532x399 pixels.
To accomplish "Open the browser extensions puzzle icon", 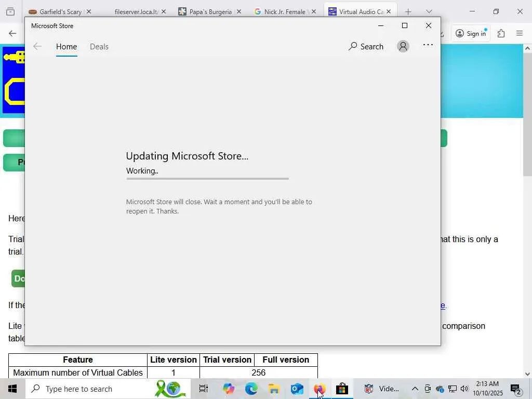I will click(x=501, y=33).
